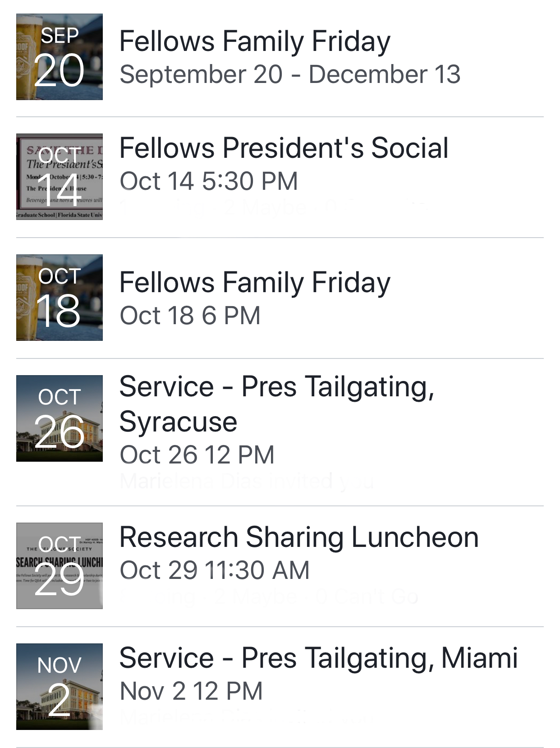Open Fellows Family Friday title above September 20
The image size is (560, 748).
point(255,41)
